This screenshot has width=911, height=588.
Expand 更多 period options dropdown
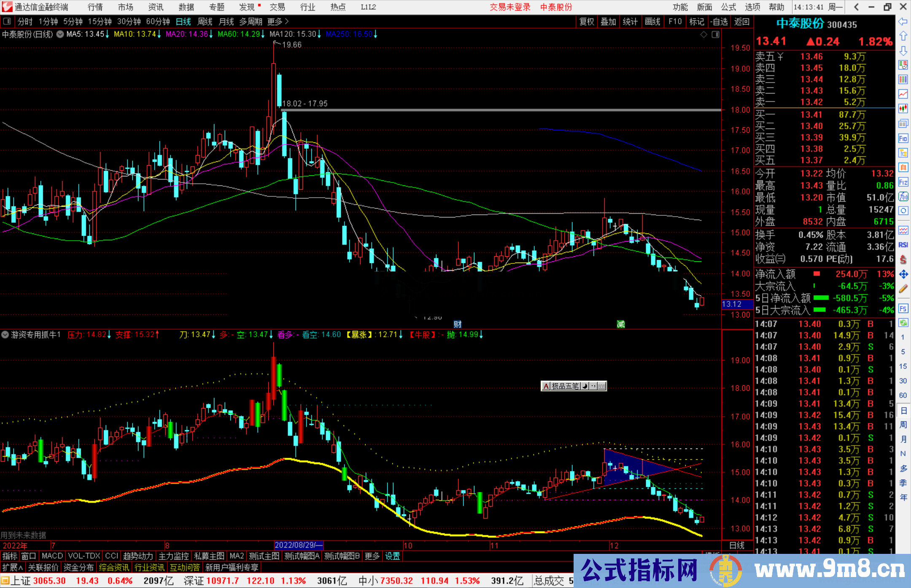point(278,21)
